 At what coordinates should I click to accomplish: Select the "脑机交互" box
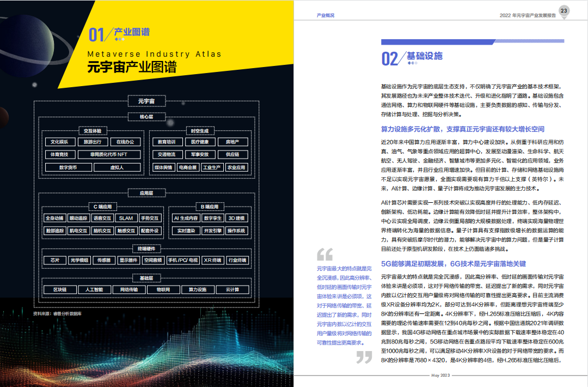102,231
